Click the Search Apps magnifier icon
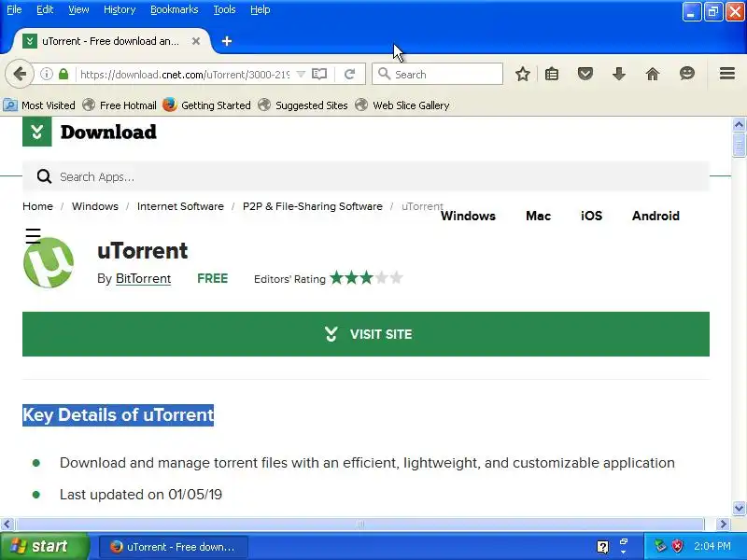 coord(44,176)
